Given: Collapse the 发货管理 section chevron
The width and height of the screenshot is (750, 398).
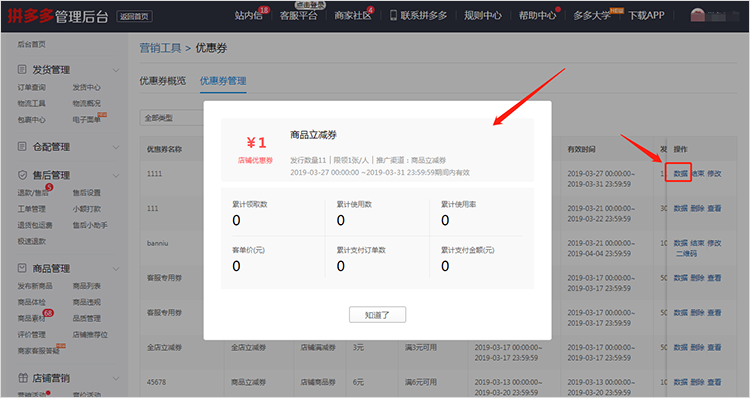Looking at the screenshot, I should pos(116,70).
